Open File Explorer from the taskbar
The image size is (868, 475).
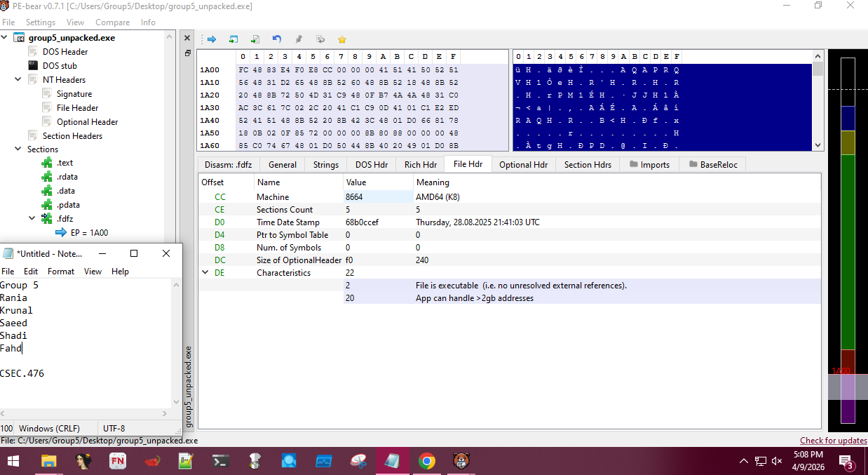[x=48, y=461]
